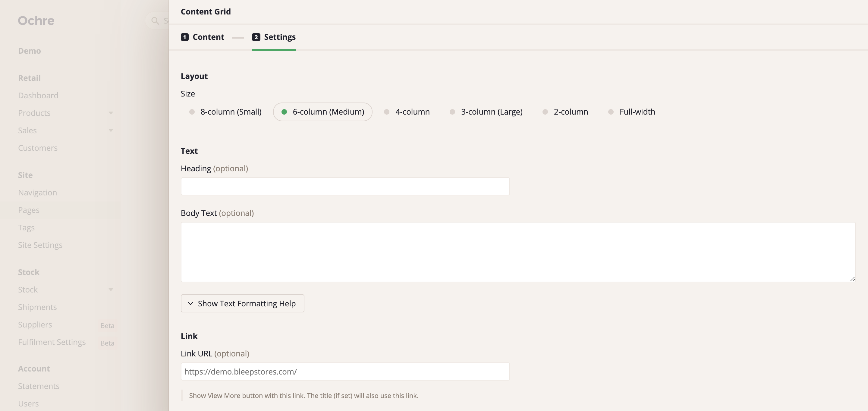The width and height of the screenshot is (868, 411).
Task: Expand Show Text Formatting Help
Action: point(242,303)
